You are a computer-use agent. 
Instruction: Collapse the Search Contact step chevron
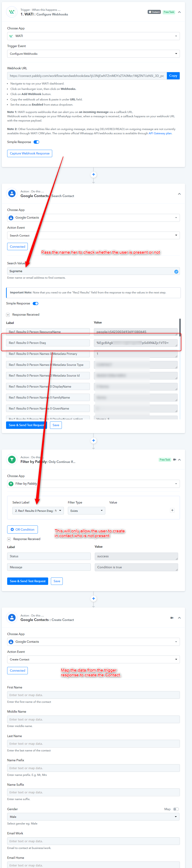179,194
